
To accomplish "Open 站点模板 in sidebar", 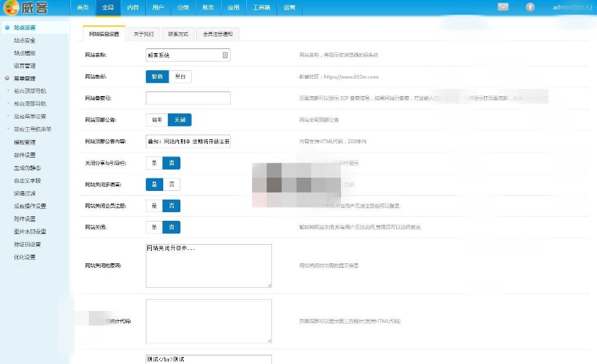I will 25,53.
